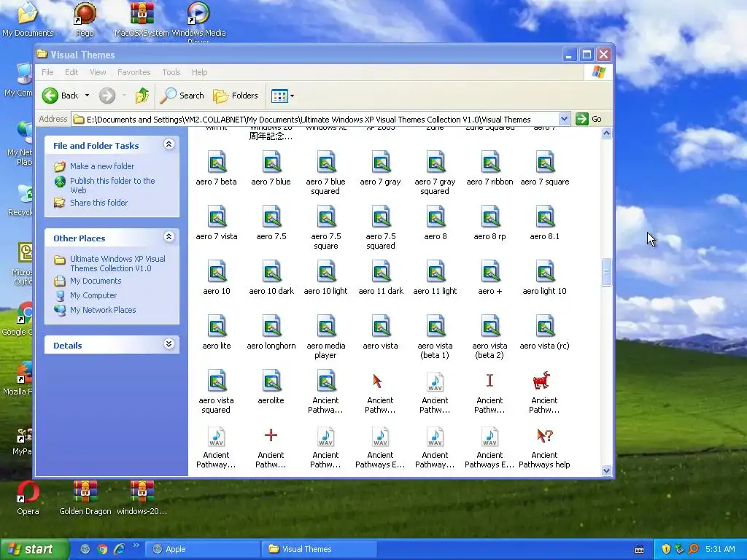Open My Computer from Other Places

point(93,295)
